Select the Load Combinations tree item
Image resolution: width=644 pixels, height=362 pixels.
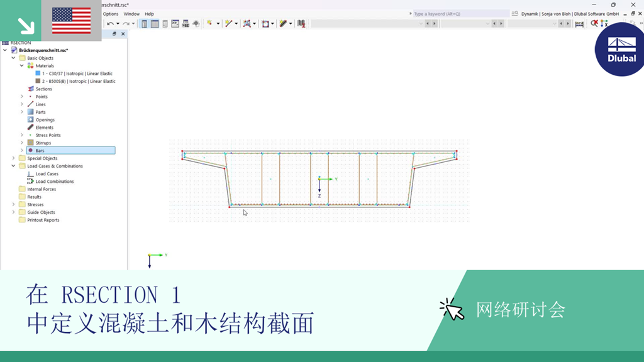point(55,182)
